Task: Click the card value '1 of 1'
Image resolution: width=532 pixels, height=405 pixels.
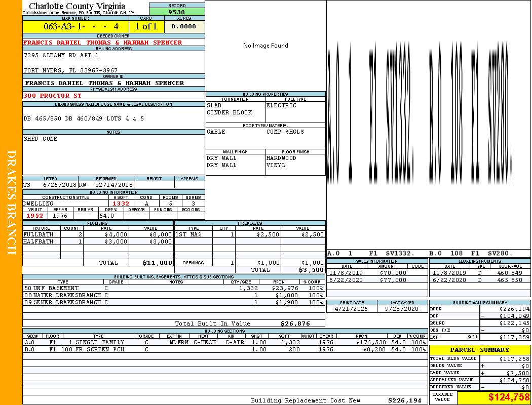Action: click(x=146, y=26)
